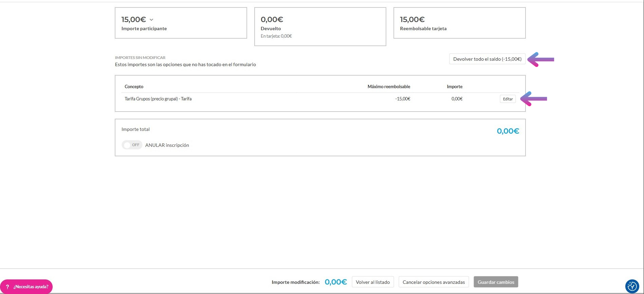This screenshot has width=644, height=294.
Task: Open the ¿Necesitas ayuda? help widget
Action: point(26,287)
